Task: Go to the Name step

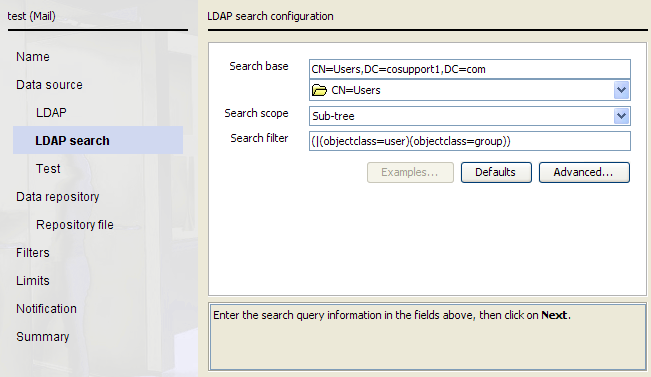Action: 33,56
